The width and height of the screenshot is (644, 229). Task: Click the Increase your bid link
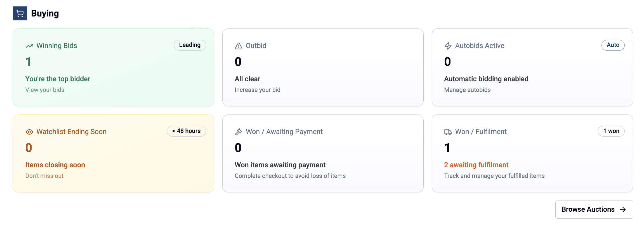coord(257,90)
